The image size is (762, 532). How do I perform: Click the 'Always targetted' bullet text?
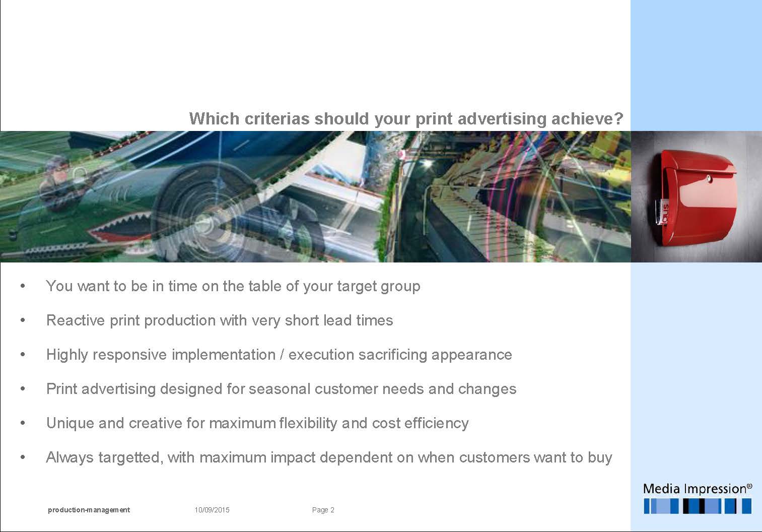coord(329,457)
